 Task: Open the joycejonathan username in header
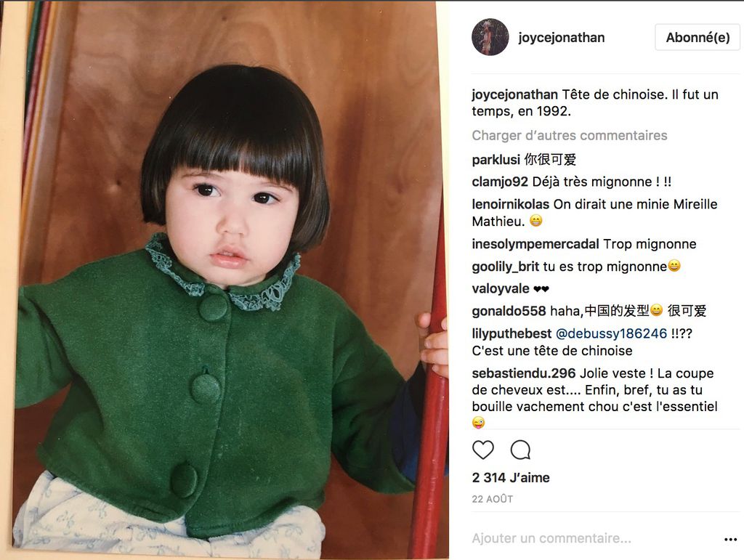562,38
